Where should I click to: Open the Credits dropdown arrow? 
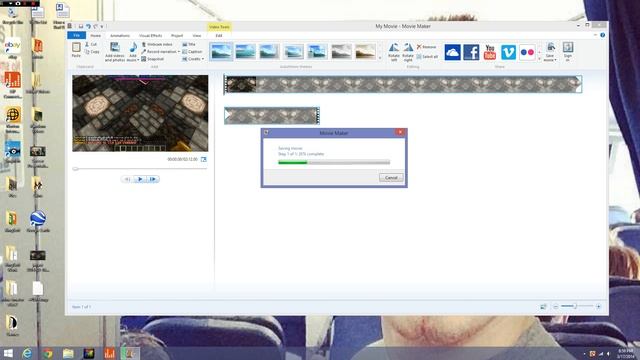[x=203, y=59]
